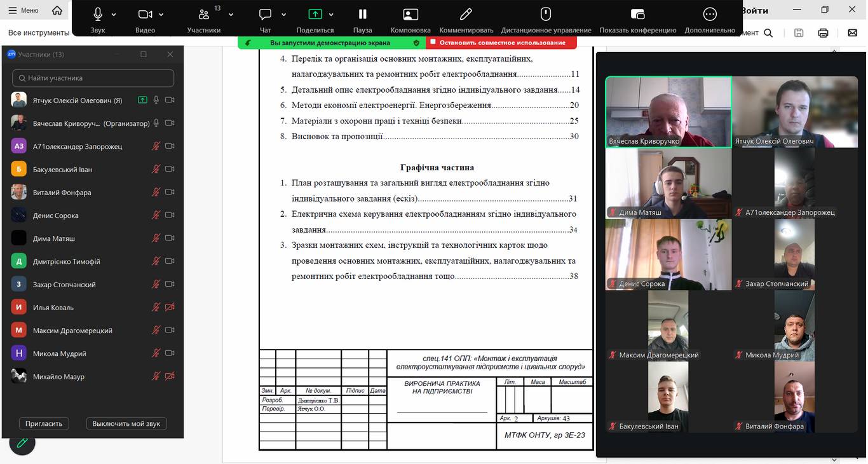The width and height of the screenshot is (868, 464).
Task: Click the Pause share icon
Action: 362,15
